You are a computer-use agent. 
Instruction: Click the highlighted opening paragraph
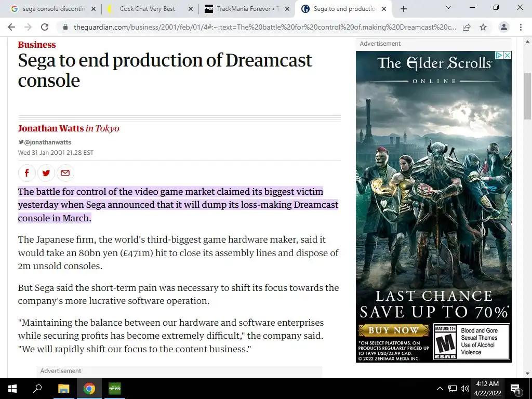178,205
